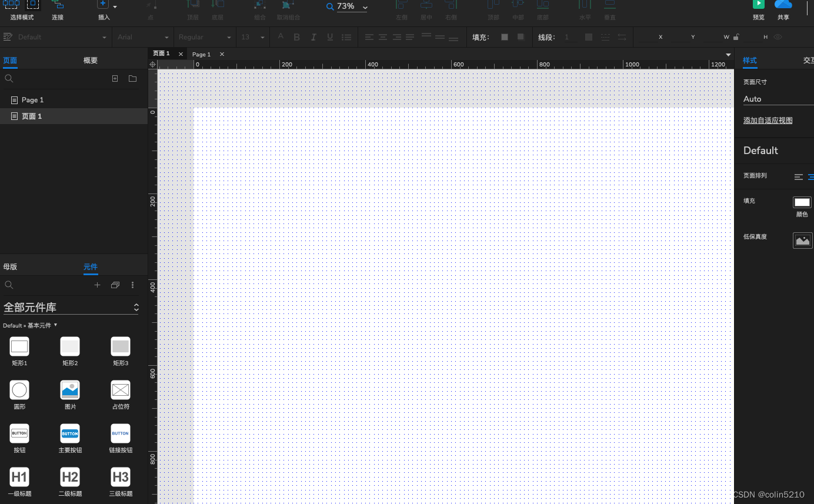Click the add page icon
Image resolution: width=814 pixels, height=504 pixels.
point(115,78)
